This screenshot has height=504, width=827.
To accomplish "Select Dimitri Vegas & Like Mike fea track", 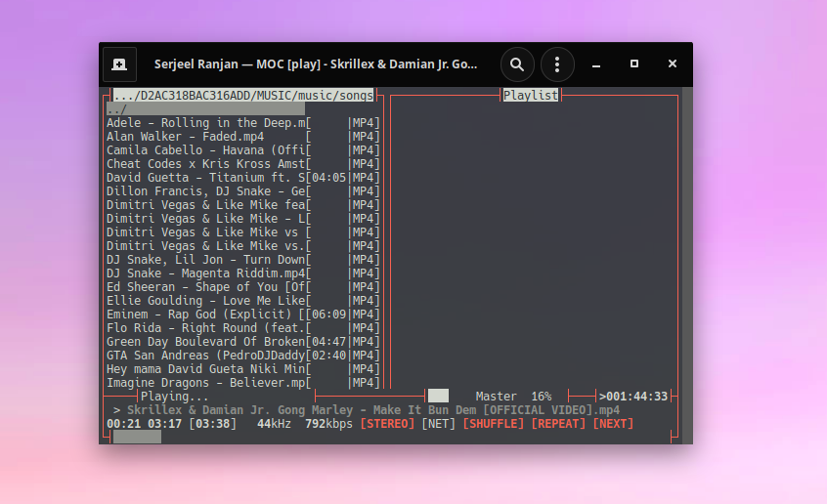I will (x=242, y=205).
